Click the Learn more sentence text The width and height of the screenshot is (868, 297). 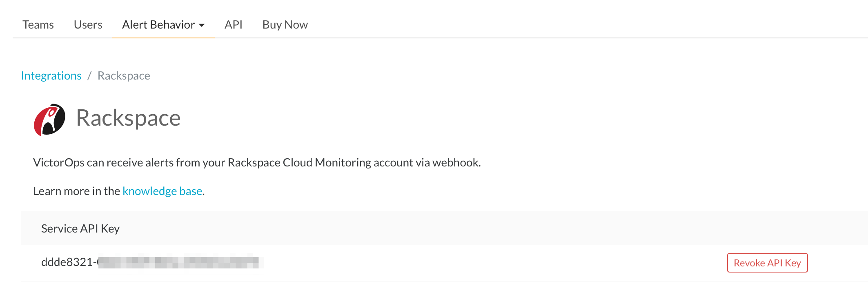[118, 191]
